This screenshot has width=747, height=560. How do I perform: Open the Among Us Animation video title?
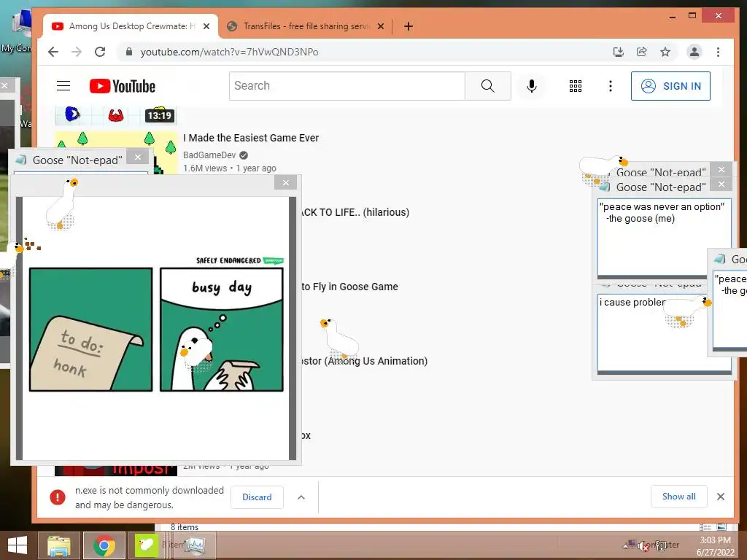(365, 361)
